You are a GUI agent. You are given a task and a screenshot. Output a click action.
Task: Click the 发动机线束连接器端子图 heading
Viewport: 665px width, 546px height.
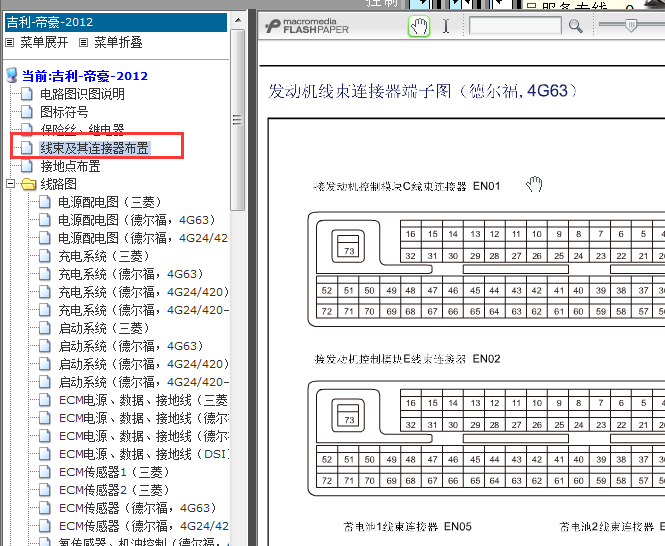coord(422,91)
